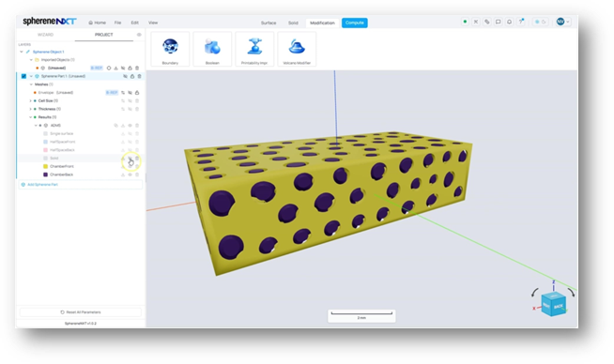Collapse the Results tree node
This screenshot has height=364, width=614.
pyautogui.click(x=31, y=117)
